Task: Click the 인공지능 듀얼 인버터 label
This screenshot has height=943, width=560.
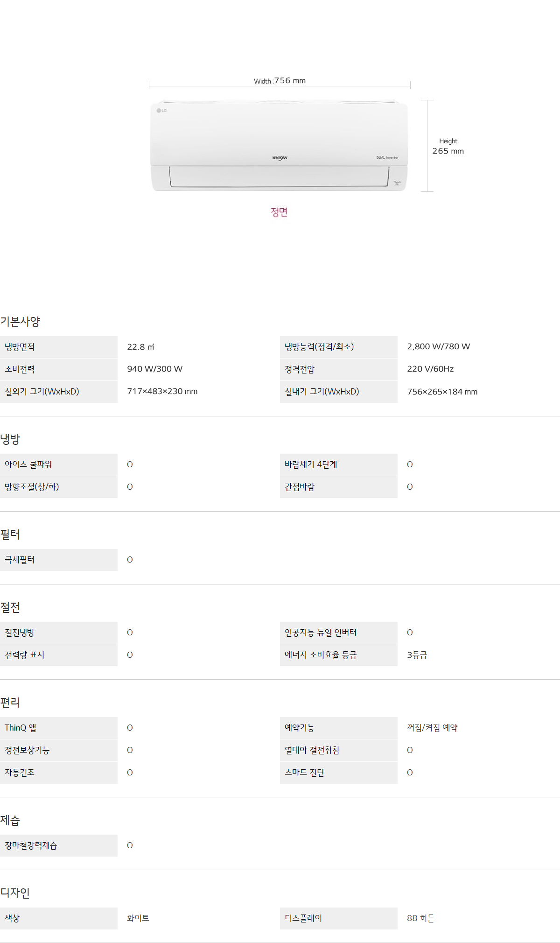Action: point(321,633)
